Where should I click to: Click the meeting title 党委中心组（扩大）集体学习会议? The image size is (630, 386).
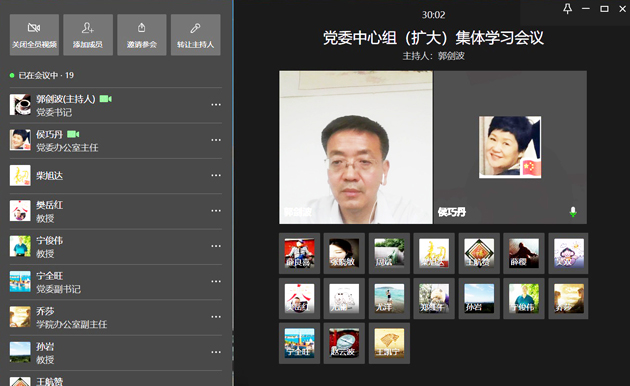point(434,38)
